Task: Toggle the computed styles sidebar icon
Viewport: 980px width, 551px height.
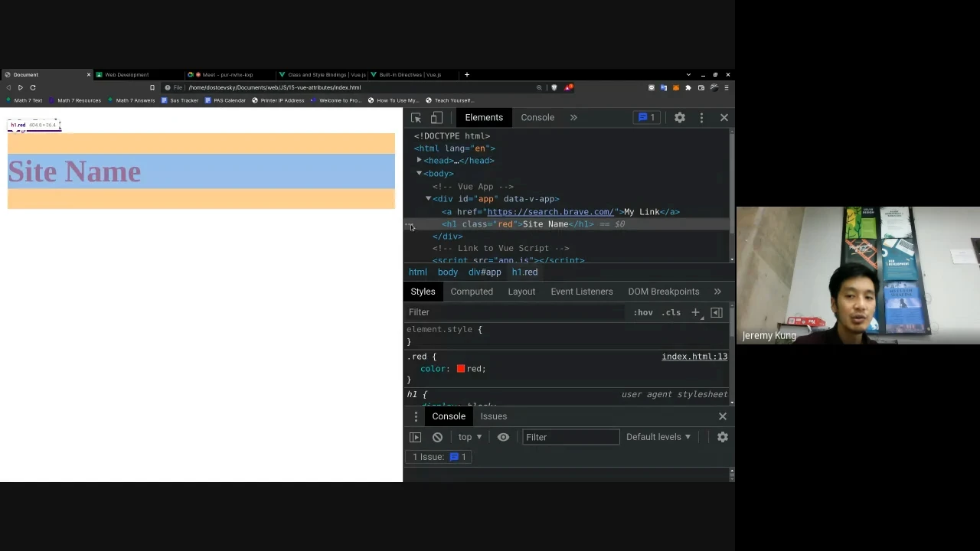Action: click(x=717, y=312)
